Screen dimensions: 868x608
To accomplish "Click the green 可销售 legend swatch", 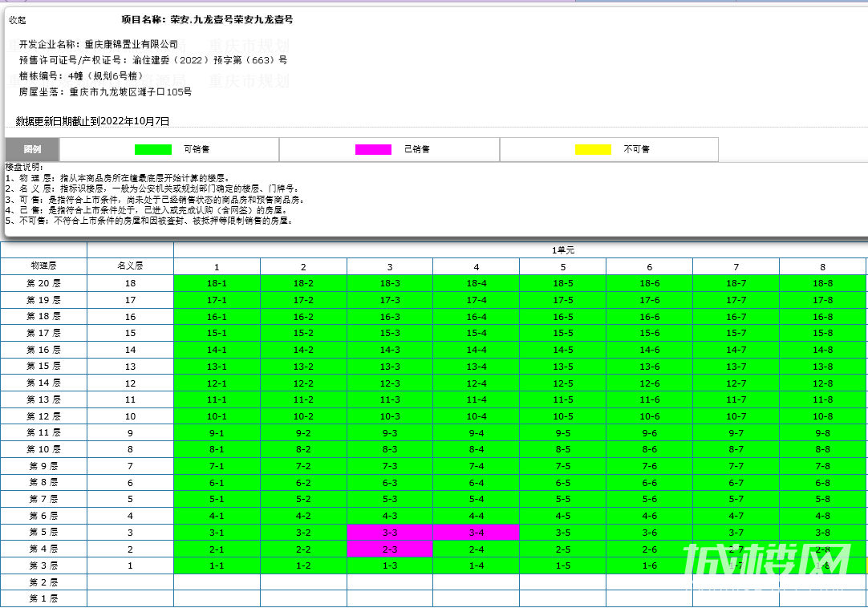I will [153, 149].
